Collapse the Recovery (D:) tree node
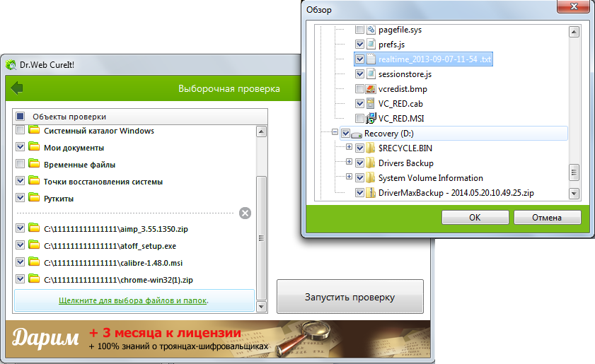The width and height of the screenshot is (595, 364). tap(335, 132)
